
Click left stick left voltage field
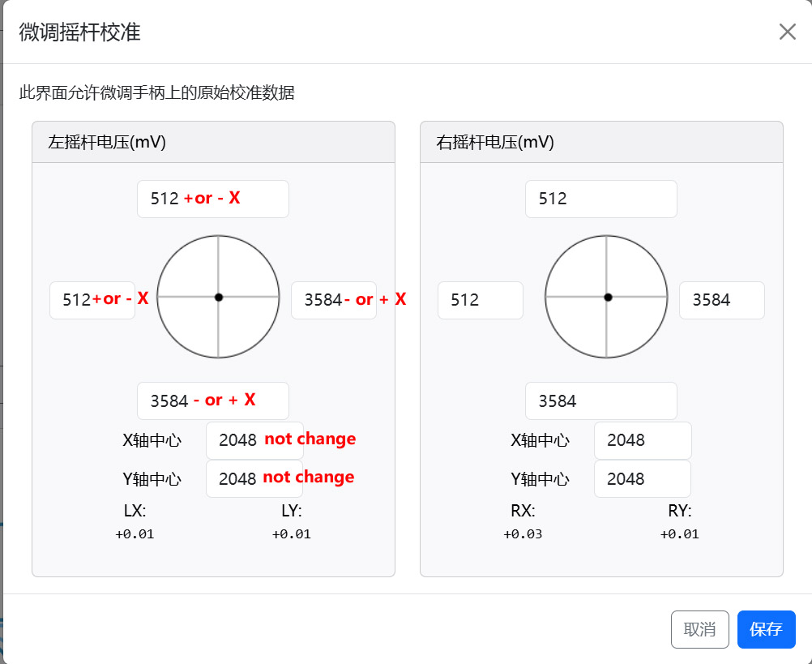pos(92,300)
